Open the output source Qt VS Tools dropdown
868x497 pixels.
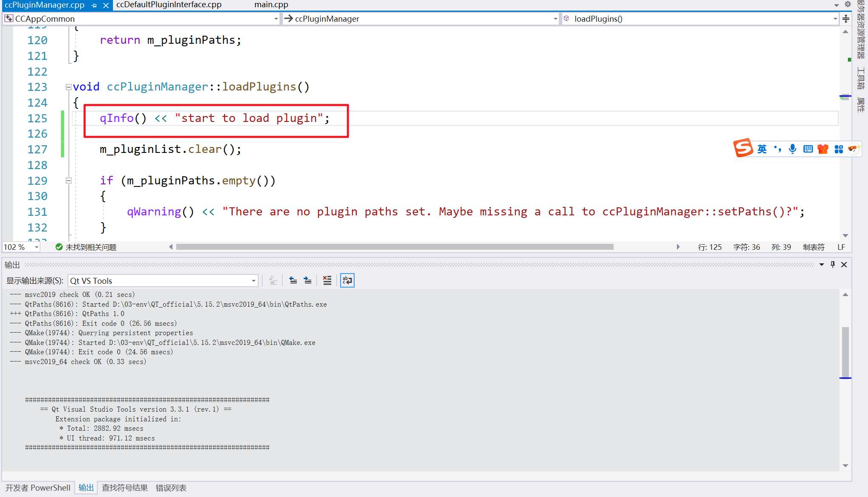tap(163, 281)
